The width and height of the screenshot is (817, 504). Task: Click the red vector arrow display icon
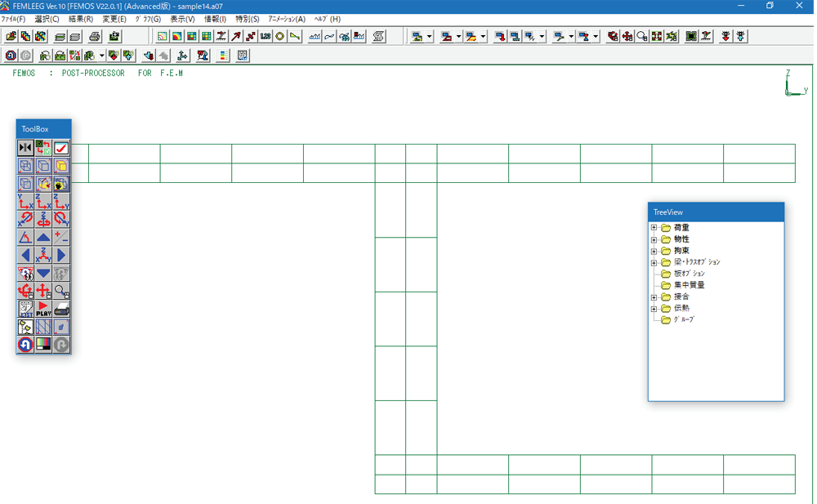(x=236, y=37)
